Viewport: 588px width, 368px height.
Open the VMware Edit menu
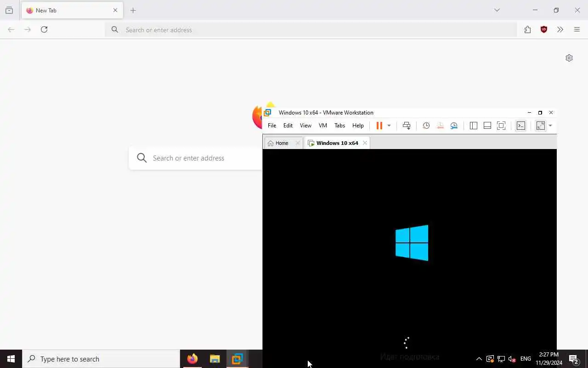288,126
